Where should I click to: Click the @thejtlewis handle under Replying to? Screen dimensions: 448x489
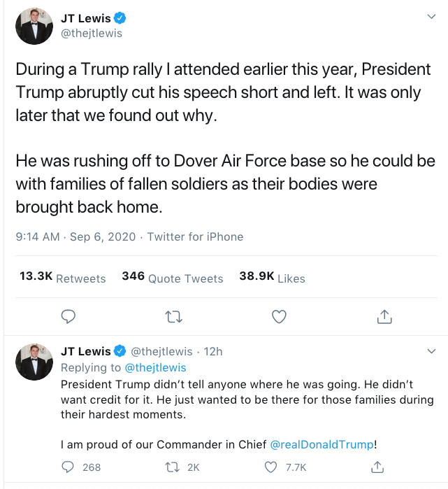155,367
